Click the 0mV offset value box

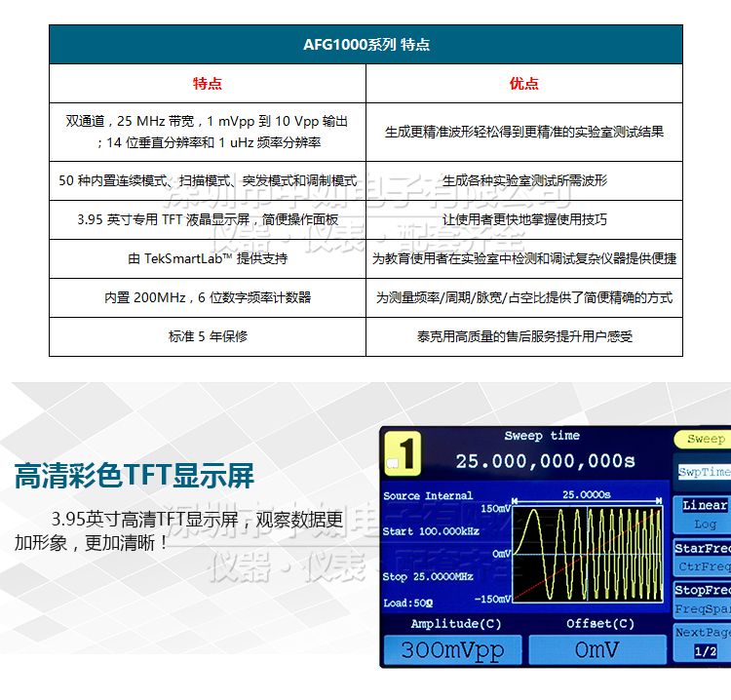[x=597, y=649]
